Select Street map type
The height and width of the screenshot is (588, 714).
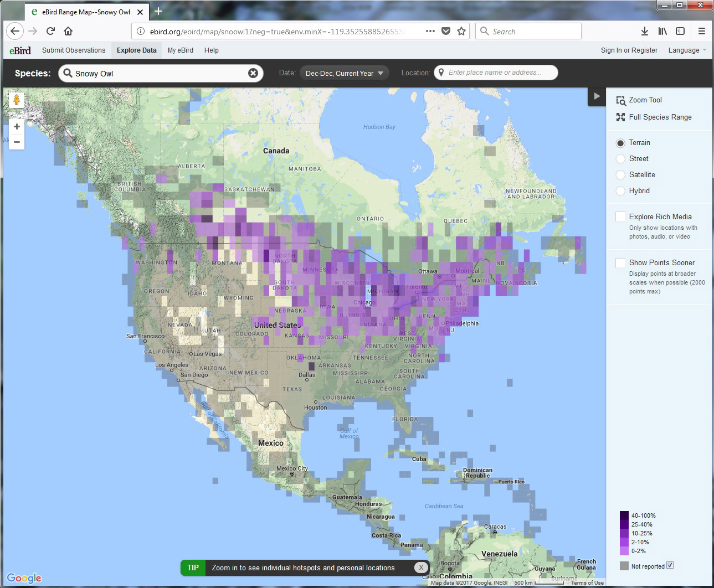tap(620, 159)
